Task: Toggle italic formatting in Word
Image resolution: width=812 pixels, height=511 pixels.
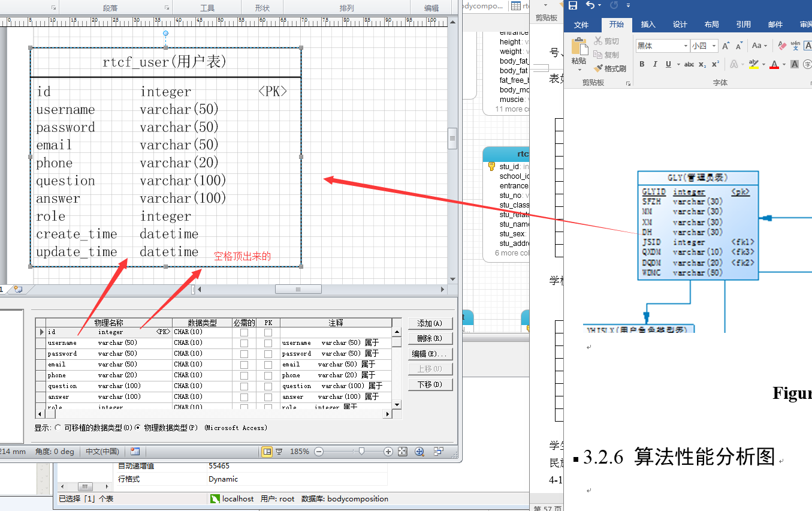Action: [654, 64]
